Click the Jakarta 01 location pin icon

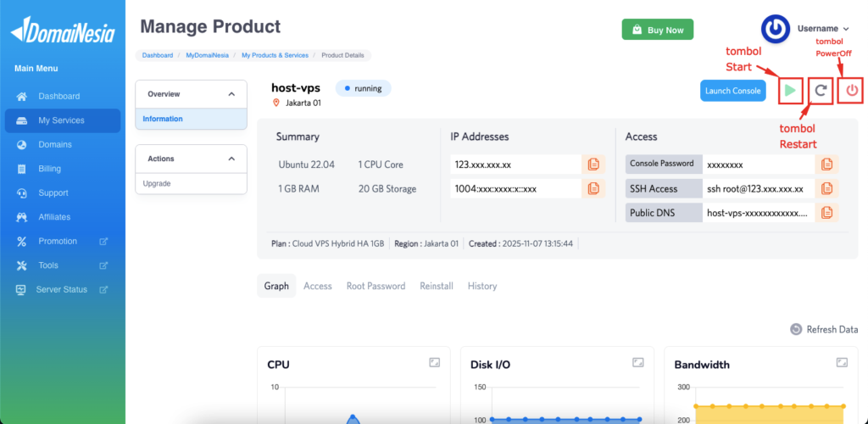coord(276,103)
